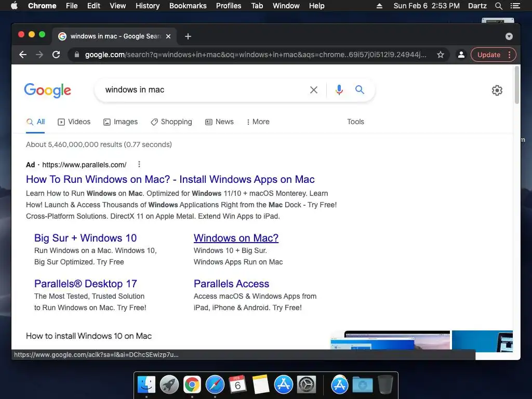Open Spotlight search in menu bar
The image size is (532, 399).
tap(498, 6)
